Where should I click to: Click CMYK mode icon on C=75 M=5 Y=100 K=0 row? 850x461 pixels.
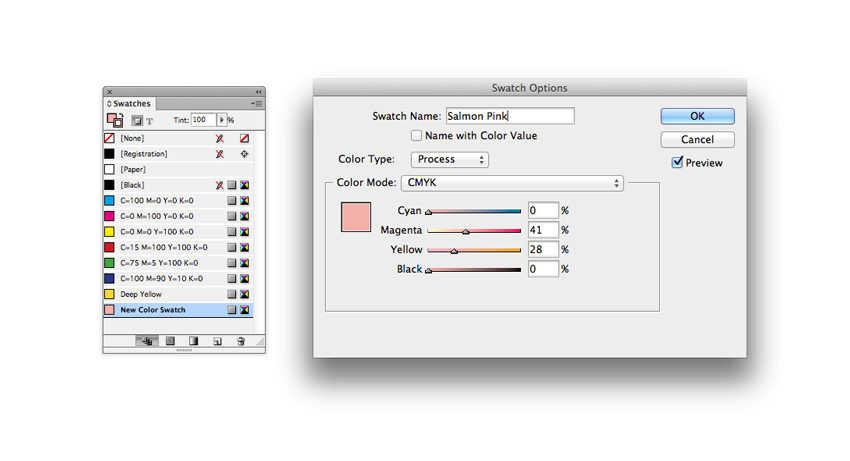244,263
